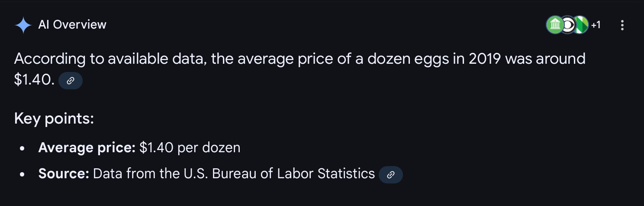Click the bold Source: label
Image resolution: width=644 pixels, height=206 pixels.
64,174
